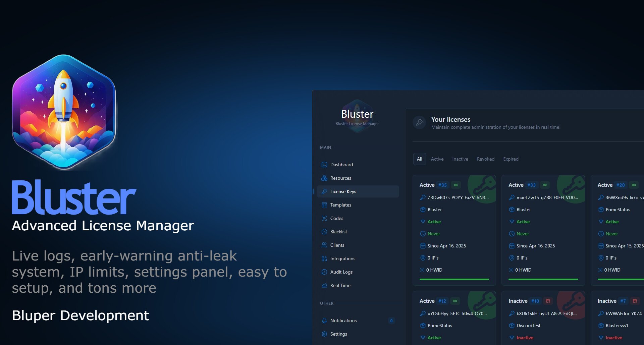The height and width of the screenshot is (345, 644).
Task: Click DiscordTest product in license #10
Action: (x=528, y=326)
